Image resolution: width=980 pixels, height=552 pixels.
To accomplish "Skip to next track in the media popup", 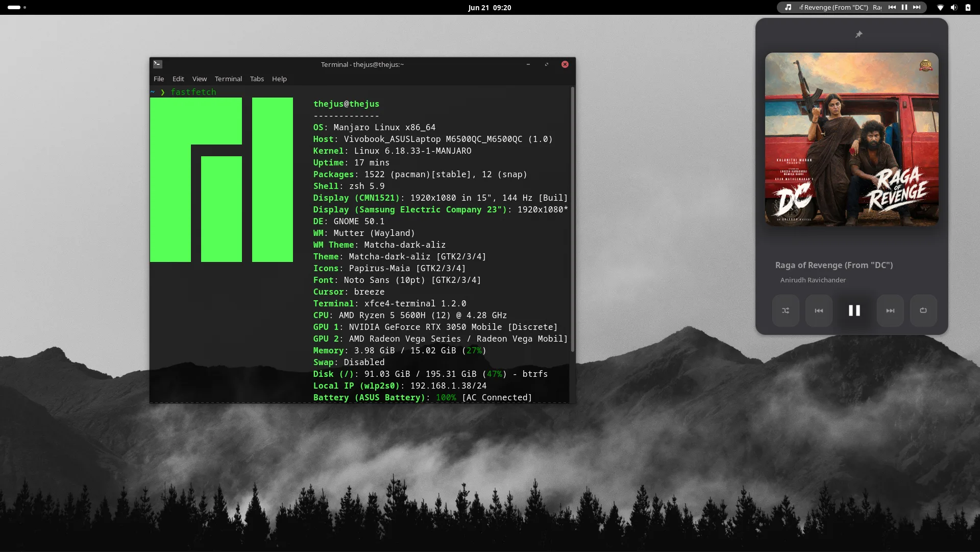I will (890, 310).
